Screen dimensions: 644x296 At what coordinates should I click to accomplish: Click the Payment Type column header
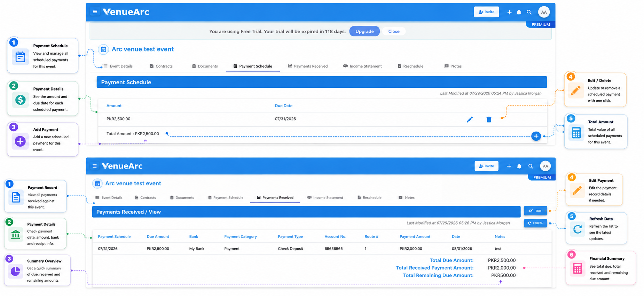click(290, 236)
